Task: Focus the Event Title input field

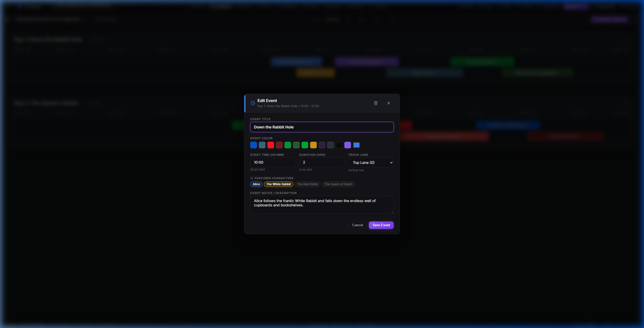Action: pyautogui.click(x=322, y=127)
